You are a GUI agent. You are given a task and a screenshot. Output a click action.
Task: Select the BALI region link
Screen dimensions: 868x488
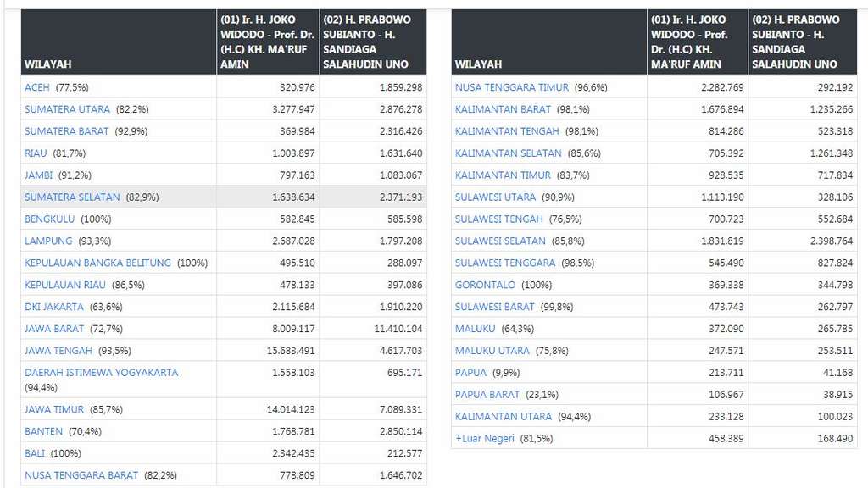pos(35,453)
